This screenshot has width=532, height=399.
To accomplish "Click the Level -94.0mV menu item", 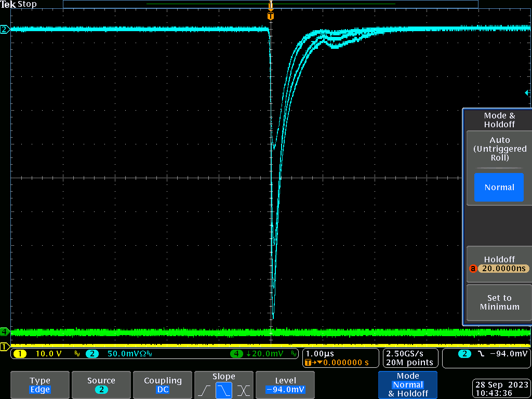I will coord(285,385).
